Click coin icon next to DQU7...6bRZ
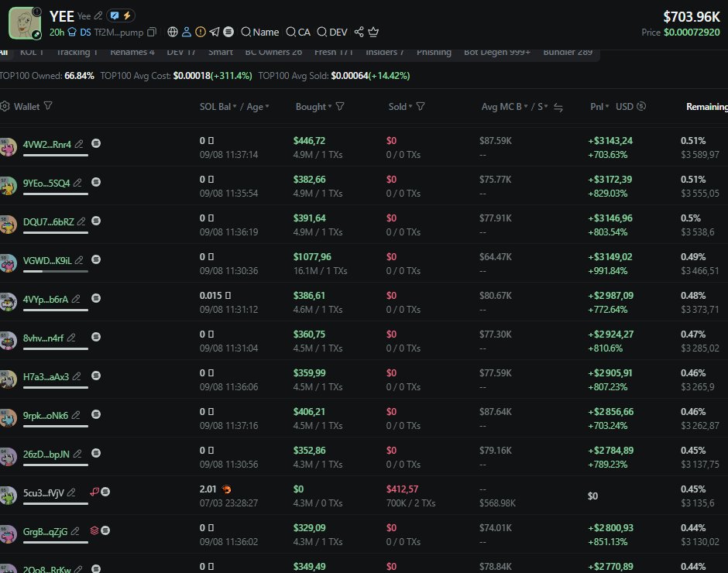 (96, 221)
